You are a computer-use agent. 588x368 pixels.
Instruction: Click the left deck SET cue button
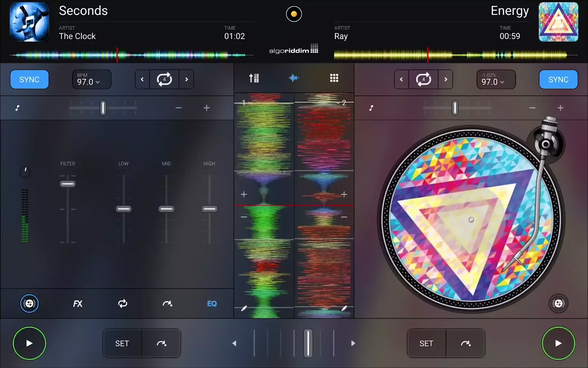[122, 343]
